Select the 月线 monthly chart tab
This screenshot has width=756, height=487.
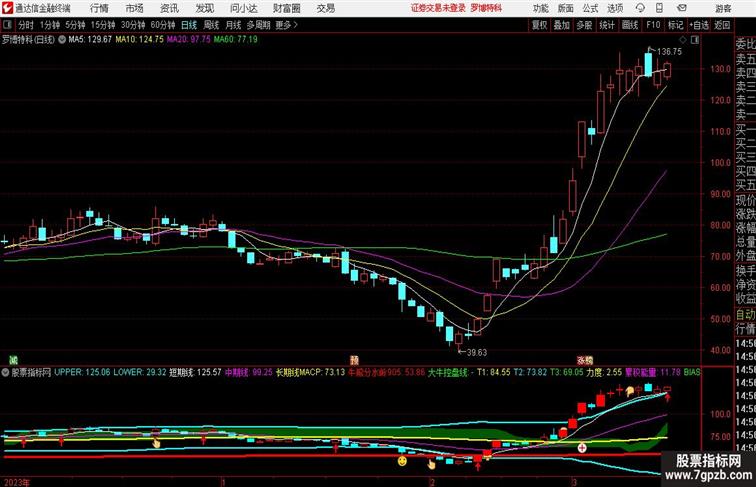(x=233, y=25)
